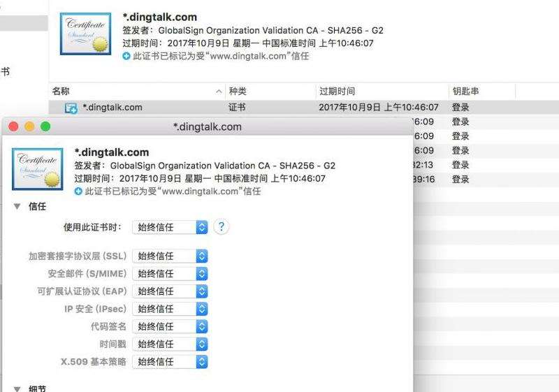This screenshot has width=559, height=392.
Task: Open the IP 安全 (IPsec) dropdown
Action: [170, 309]
